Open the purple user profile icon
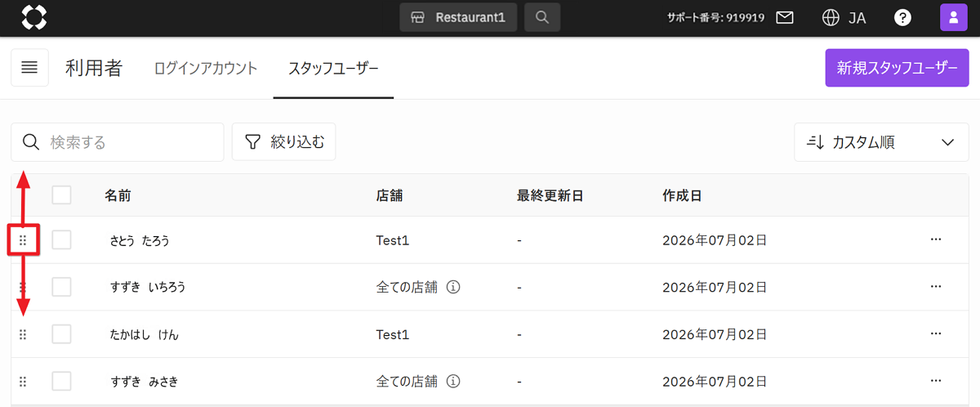 [954, 17]
